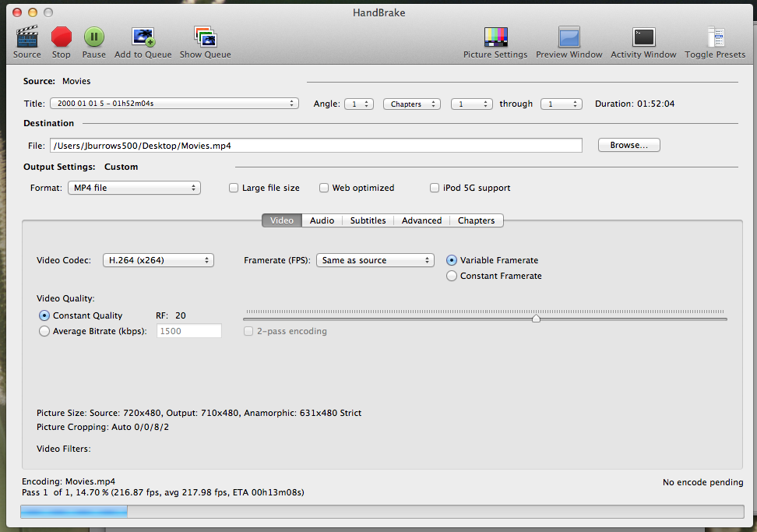The height and width of the screenshot is (532, 757).
Task: Open the Chapters range type dropdown
Action: coord(412,104)
